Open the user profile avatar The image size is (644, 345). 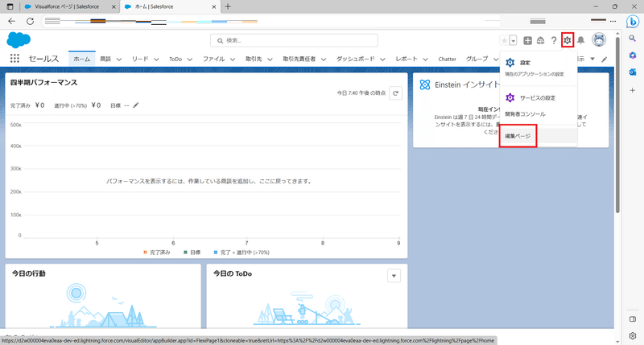(x=599, y=39)
